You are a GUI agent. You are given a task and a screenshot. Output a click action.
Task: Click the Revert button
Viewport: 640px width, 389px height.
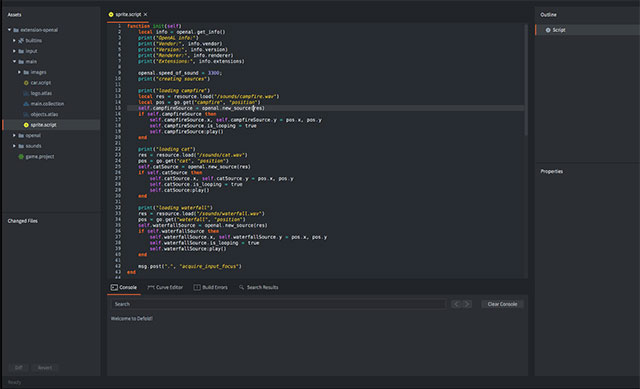(x=45, y=368)
